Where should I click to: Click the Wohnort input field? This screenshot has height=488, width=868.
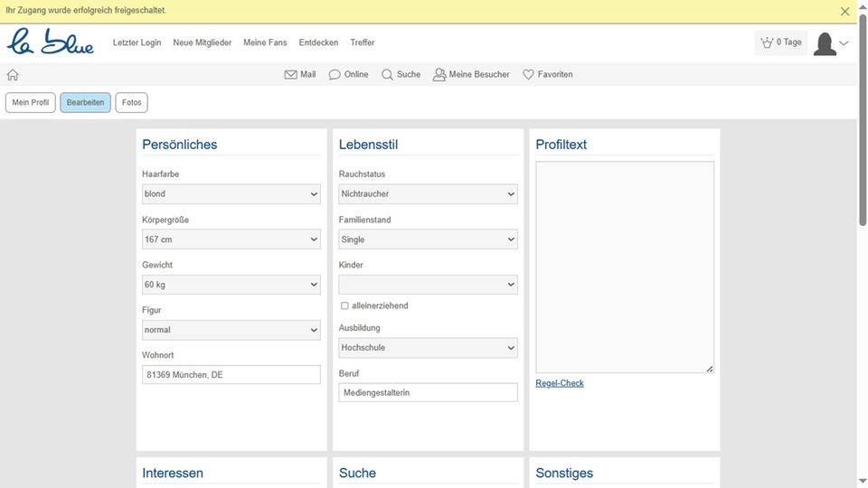[x=231, y=375]
